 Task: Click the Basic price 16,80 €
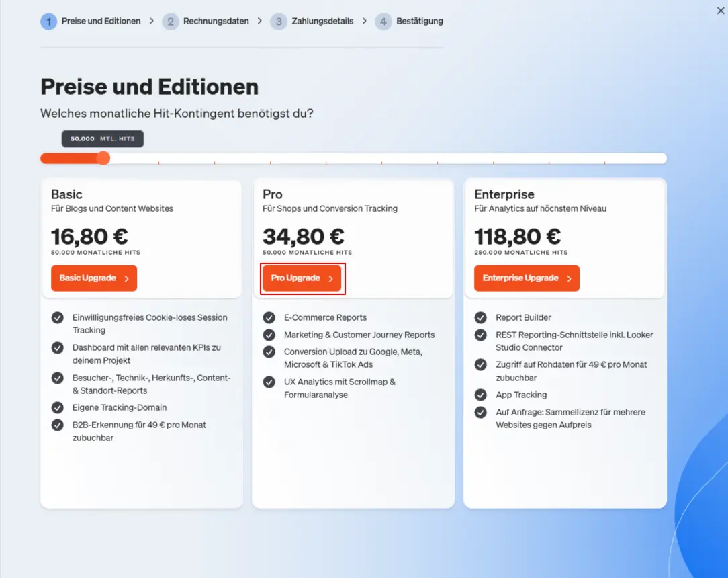[89, 237]
